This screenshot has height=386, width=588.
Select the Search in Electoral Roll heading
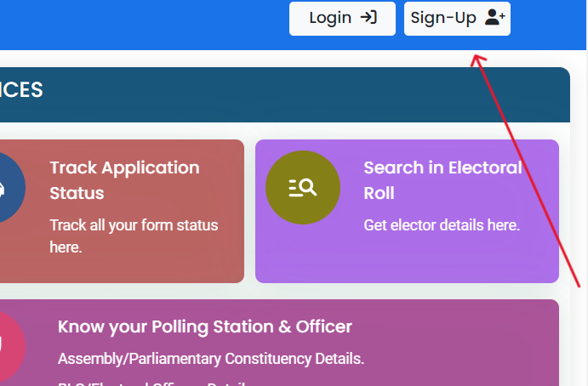click(442, 180)
